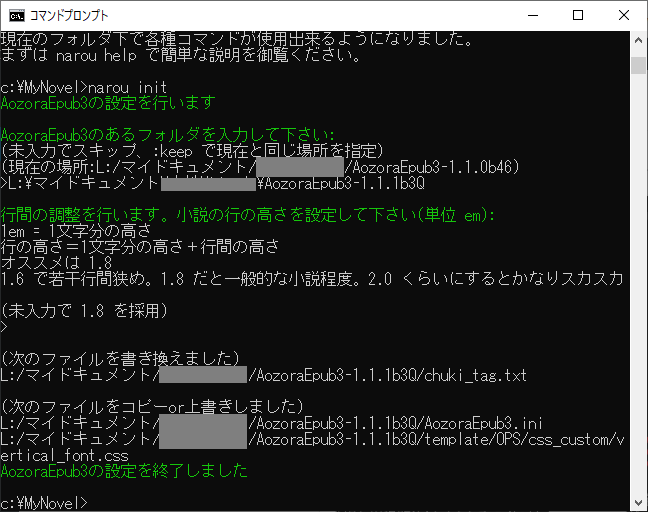Click the line '行の高さ＝1文字分の高さ＋行間の高さ'
This screenshot has height=512, width=648.
pyautogui.click(x=140, y=247)
